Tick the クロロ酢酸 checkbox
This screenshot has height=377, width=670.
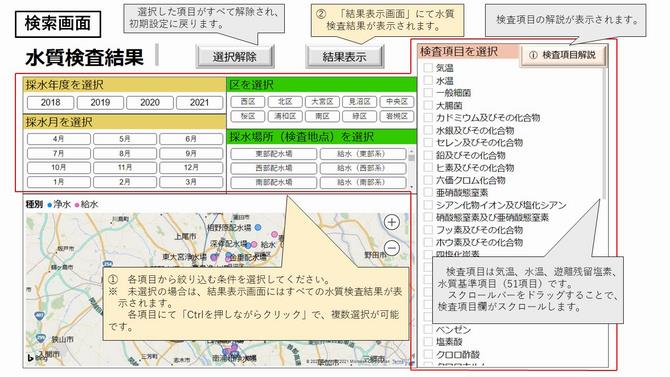click(x=428, y=354)
